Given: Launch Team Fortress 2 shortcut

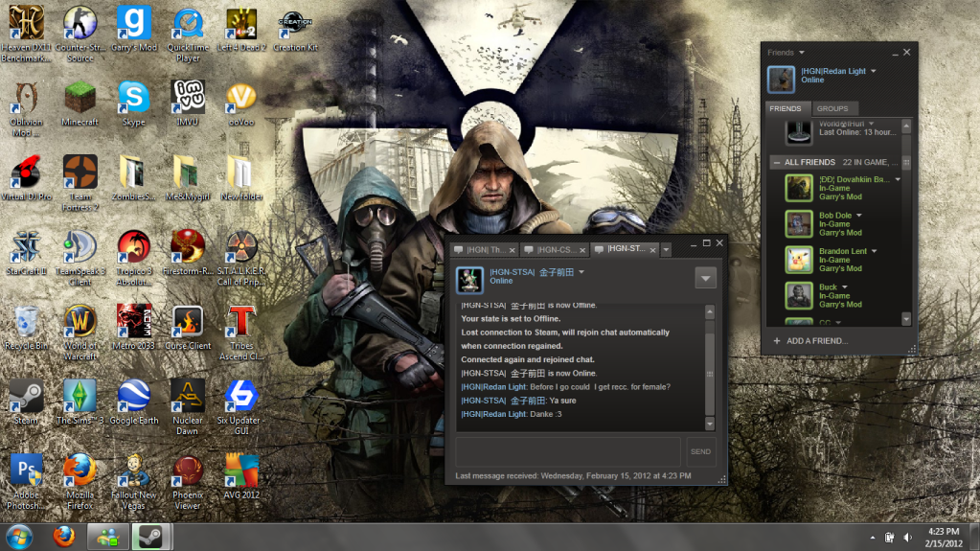Looking at the screenshot, I should [80, 183].
